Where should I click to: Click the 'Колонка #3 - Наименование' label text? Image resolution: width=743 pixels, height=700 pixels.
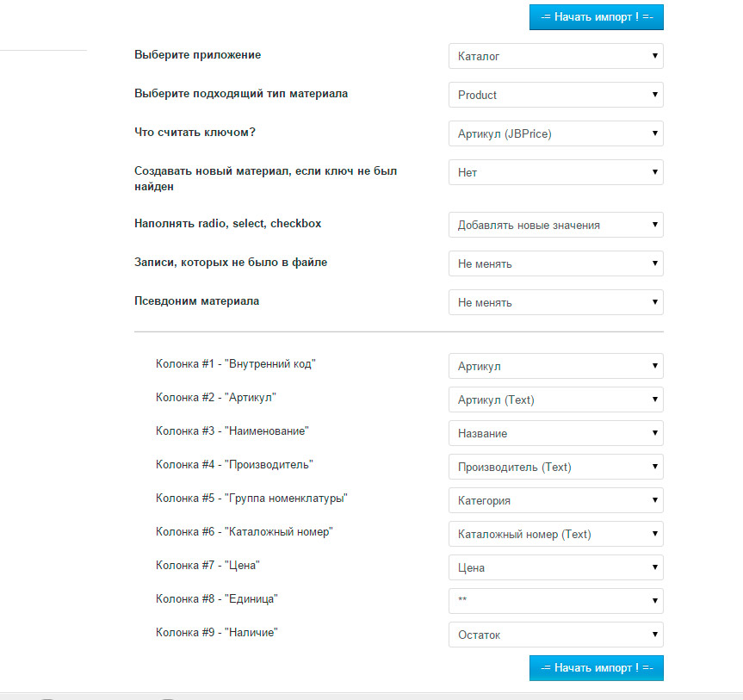232,431
